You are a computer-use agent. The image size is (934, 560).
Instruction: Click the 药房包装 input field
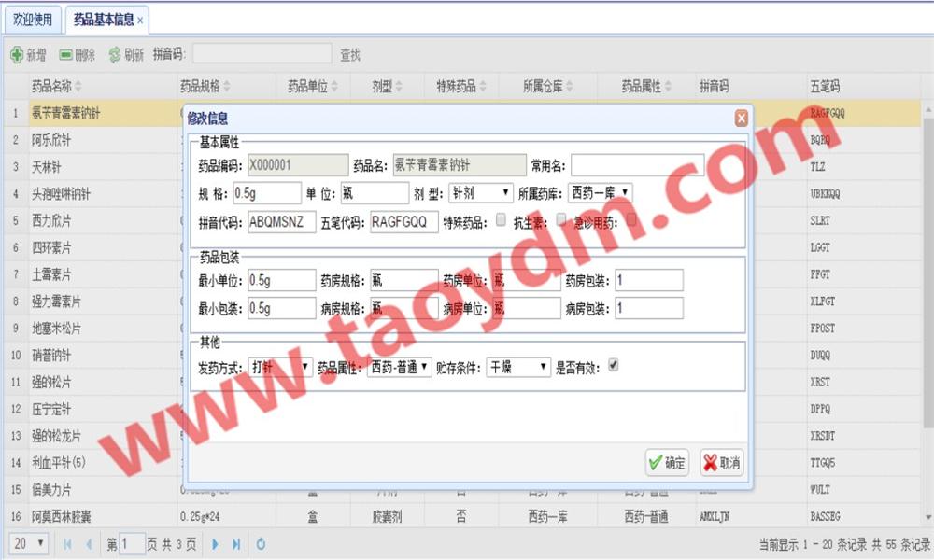649,280
